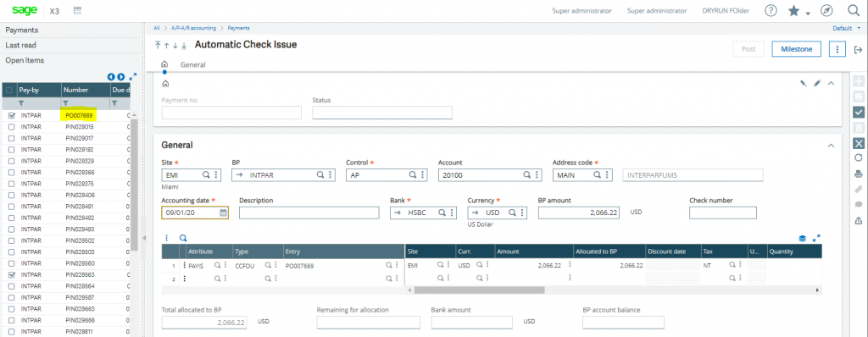Viewport: 868px width, 337px height.
Task: Click the checkmark save icon in sidebar
Action: coord(859,113)
